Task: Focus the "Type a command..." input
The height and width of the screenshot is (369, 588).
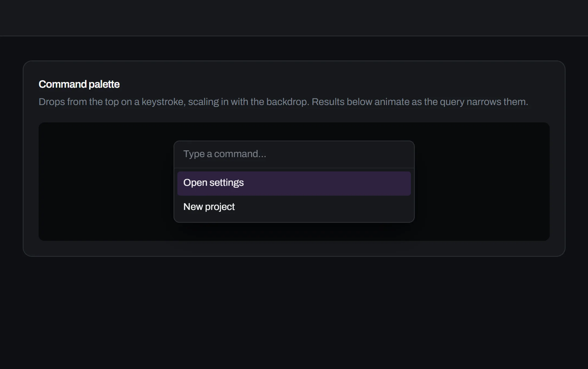Action: tap(294, 154)
